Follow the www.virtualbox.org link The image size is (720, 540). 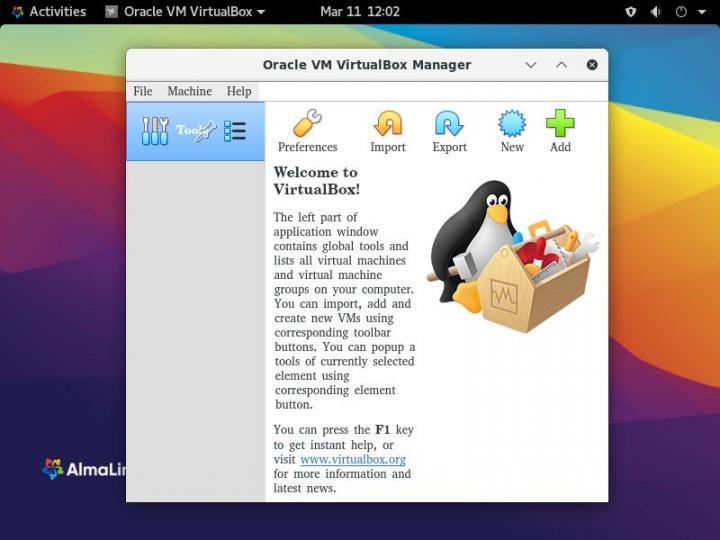(x=353, y=459)
